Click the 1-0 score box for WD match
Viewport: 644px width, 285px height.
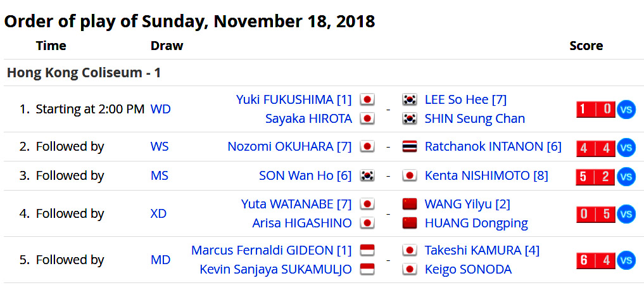[x=595, y=109]
